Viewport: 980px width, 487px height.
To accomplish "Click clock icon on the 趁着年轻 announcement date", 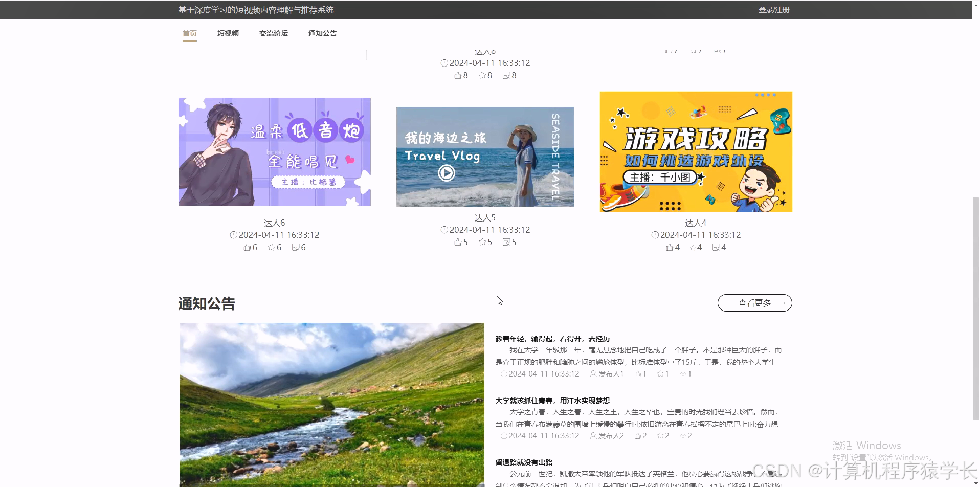I will (504, 374).
